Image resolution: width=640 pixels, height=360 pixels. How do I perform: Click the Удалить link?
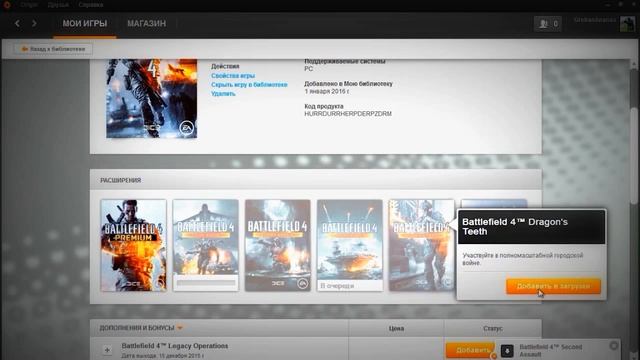[x=223, y=93]
